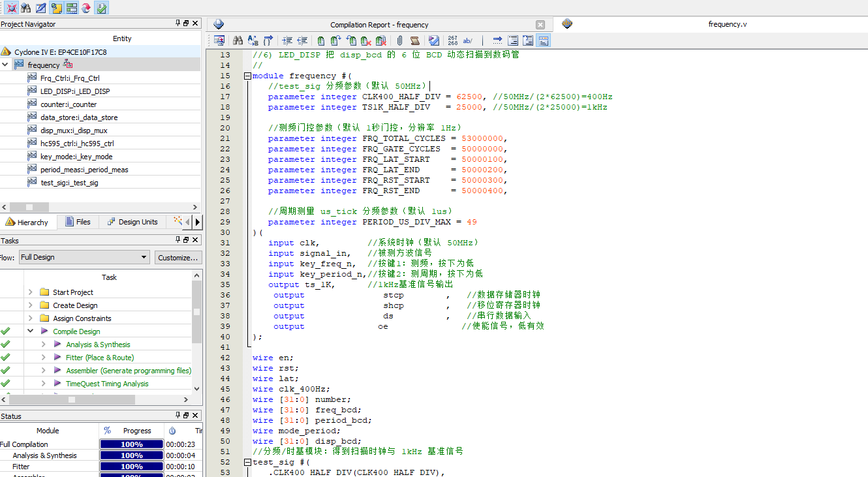This screenshot has height=477, width=868.
Task: Click the analyze current file checkmark icon
Action: [x=434, y=40]
